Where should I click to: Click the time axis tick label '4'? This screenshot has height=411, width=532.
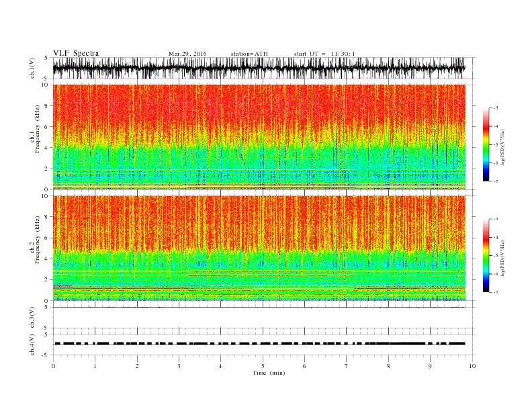point(220,366)
